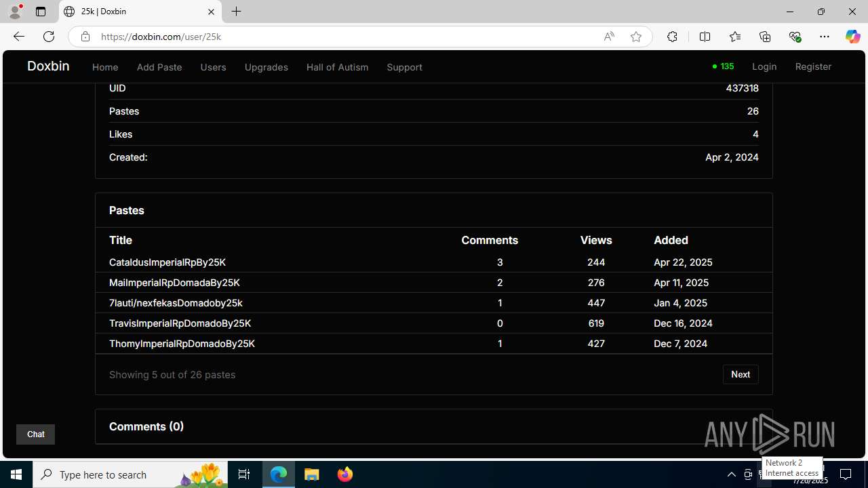Open browser Extensions puzzle icon

tap(672, 37)
